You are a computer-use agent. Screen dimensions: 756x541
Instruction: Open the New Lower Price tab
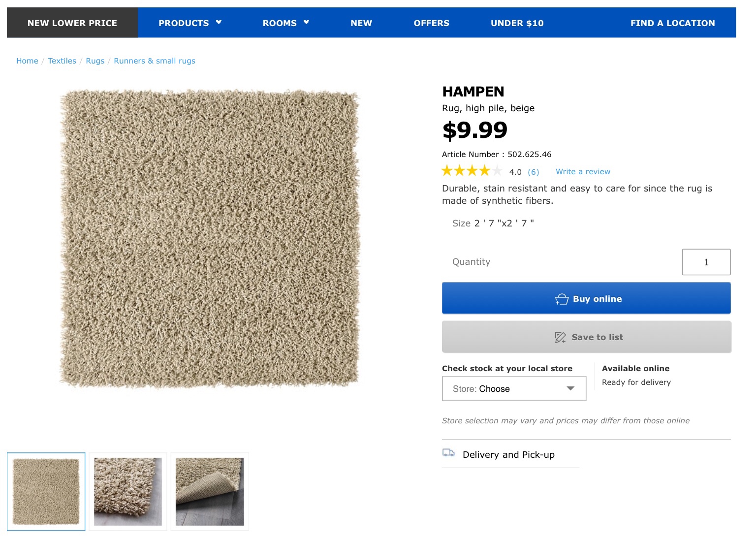72,23
